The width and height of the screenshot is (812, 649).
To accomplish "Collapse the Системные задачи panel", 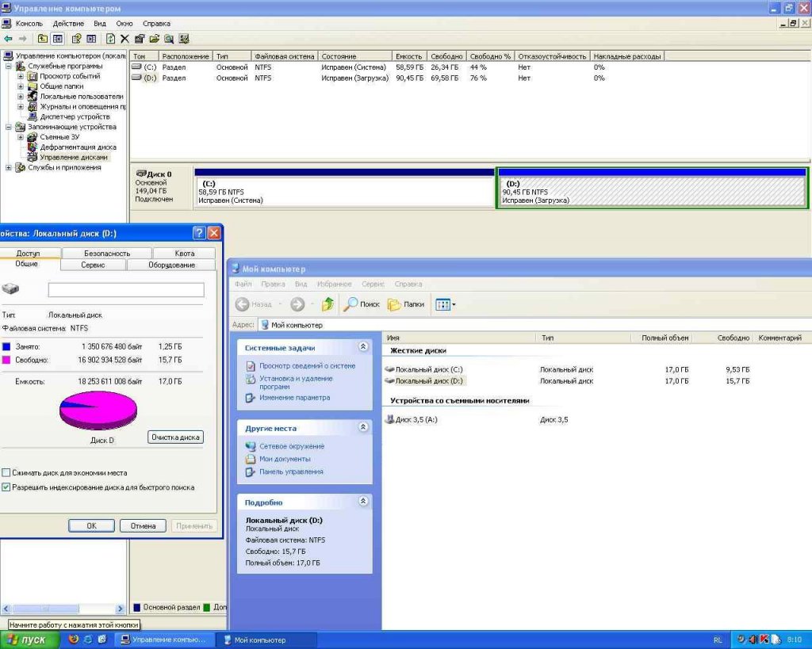I will click(x=363, y=347).
